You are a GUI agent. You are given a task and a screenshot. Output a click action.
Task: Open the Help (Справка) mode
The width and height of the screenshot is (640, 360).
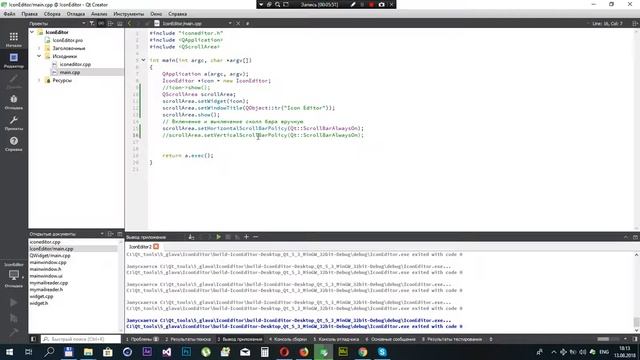tap(13, 143)
